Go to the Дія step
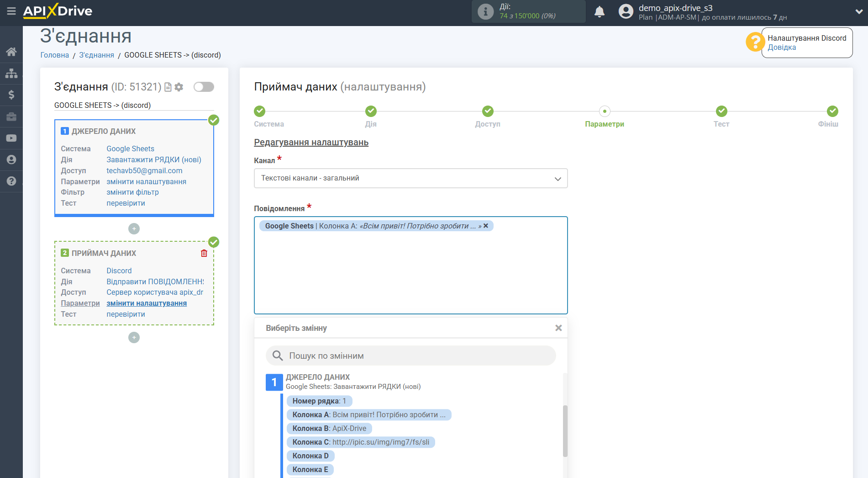The image size is (868, 478). coord(371,117)
